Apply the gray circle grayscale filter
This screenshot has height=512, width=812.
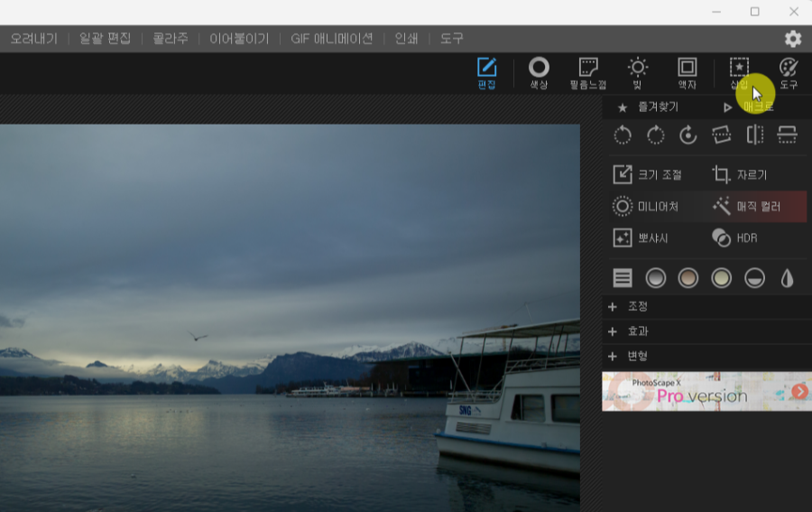[656, 278]
